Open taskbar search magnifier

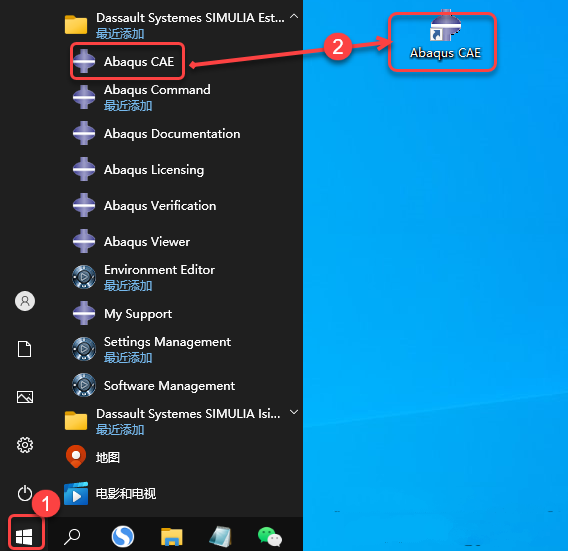coord(72,537)
